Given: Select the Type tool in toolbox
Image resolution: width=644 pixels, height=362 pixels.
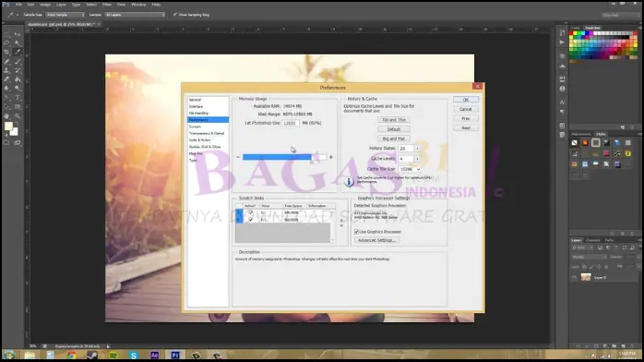Looking at the screenshot, I should coord(18,98).
